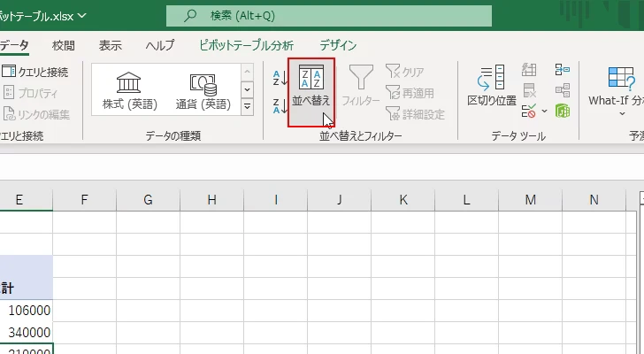Click the Flash Fill icon
The image size is (644, 354).
[529, 69]
